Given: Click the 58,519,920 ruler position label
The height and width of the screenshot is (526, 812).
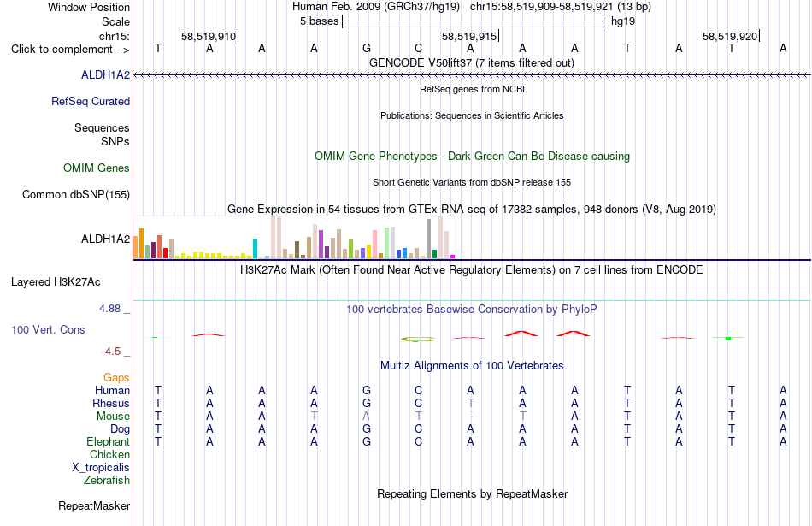Looking at the screenshot, I should tap(730, 36).
